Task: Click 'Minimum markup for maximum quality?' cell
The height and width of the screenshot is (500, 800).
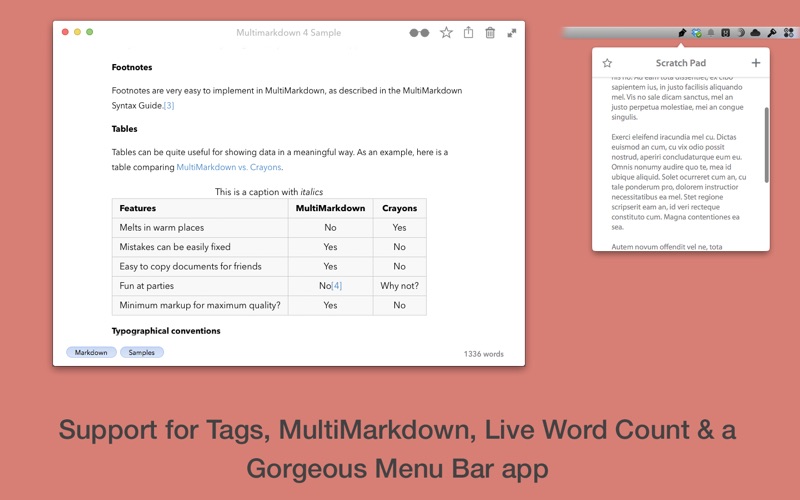Action: point(200,305)
